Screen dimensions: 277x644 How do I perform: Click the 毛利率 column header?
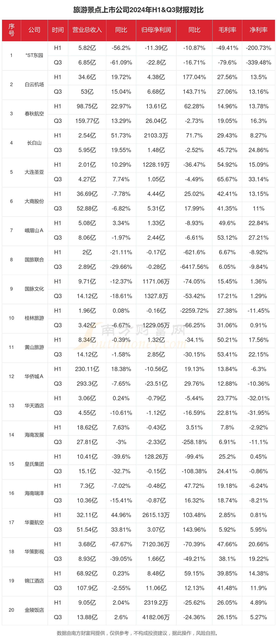227,30
